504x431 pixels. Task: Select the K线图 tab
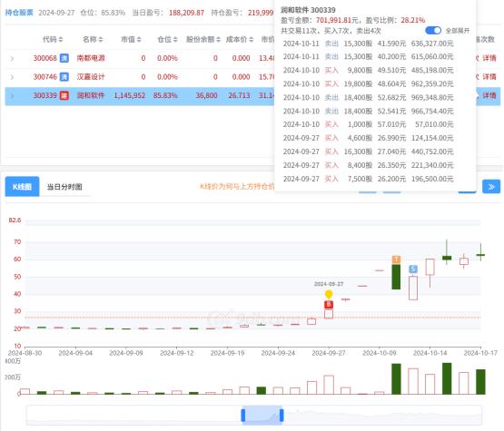22,187
